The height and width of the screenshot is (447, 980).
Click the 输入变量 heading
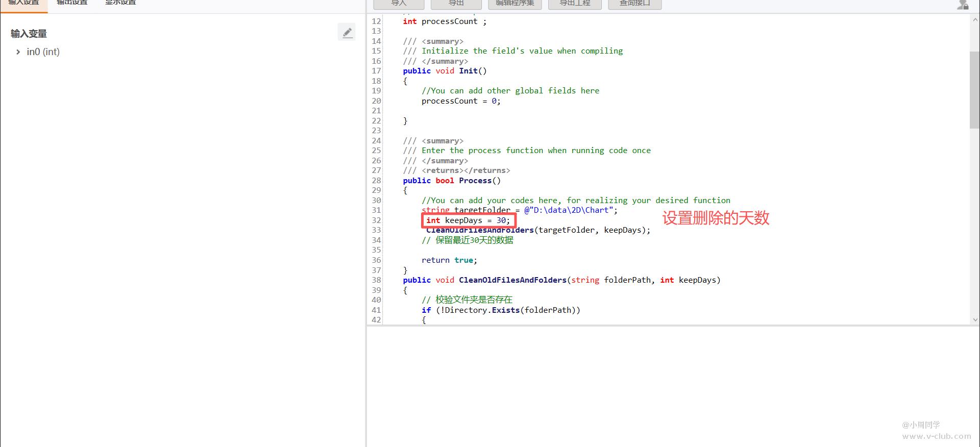[29, 34]
